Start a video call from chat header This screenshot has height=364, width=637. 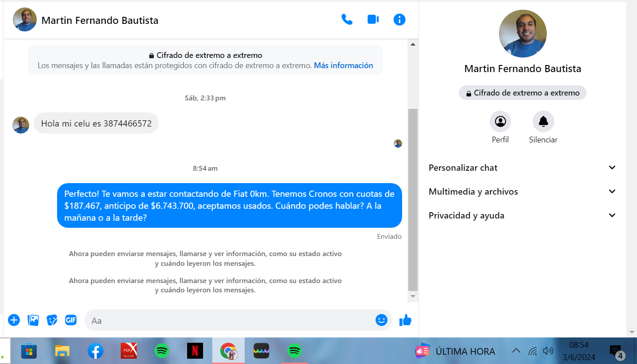click(373, 19)
